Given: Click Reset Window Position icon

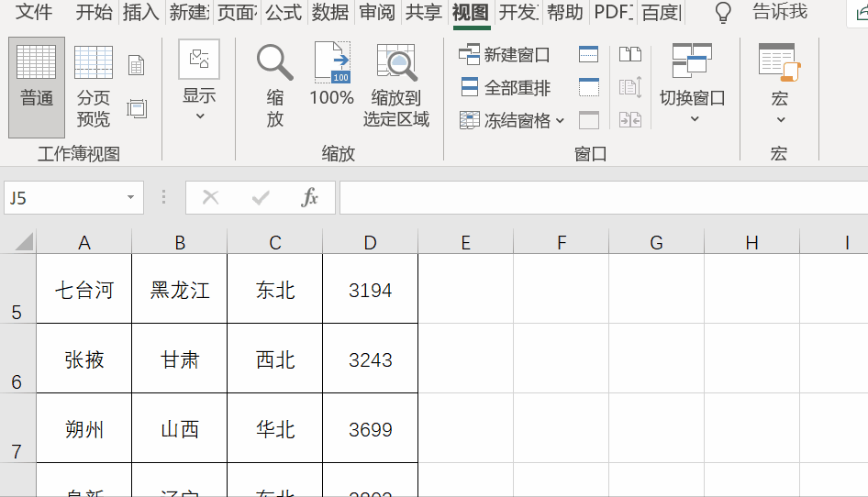Looking at the screenshot, I should coord(630,120).
